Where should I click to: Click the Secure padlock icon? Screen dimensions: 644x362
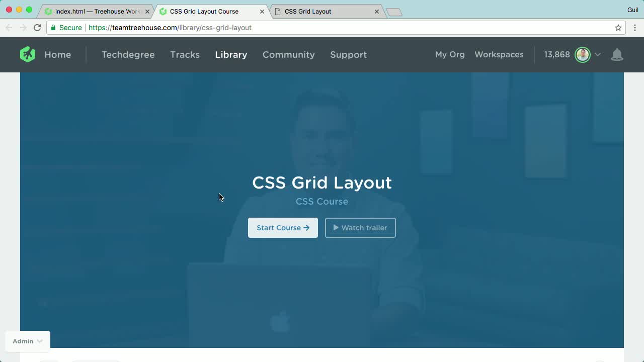[53, 28]
